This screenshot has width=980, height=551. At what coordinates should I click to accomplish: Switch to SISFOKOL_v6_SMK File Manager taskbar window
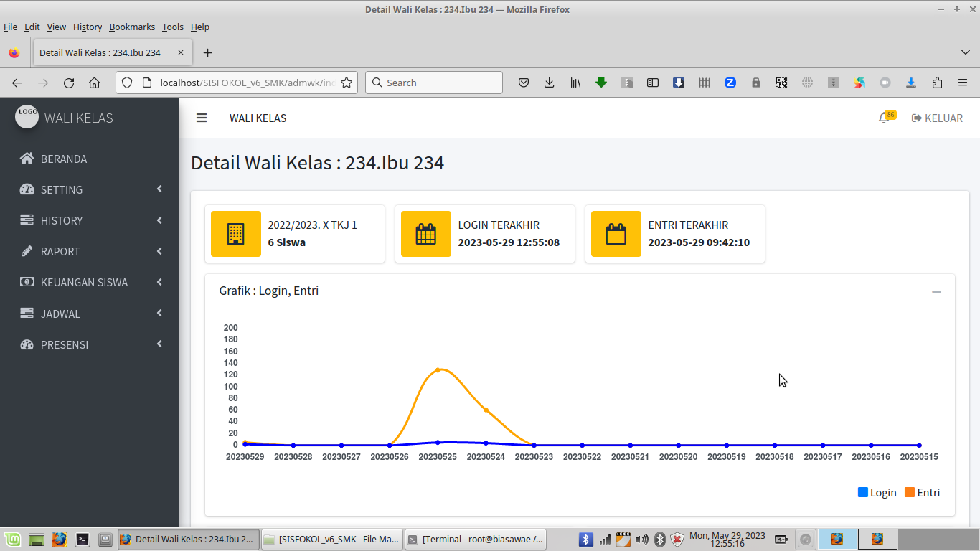(x=331, y=539)
